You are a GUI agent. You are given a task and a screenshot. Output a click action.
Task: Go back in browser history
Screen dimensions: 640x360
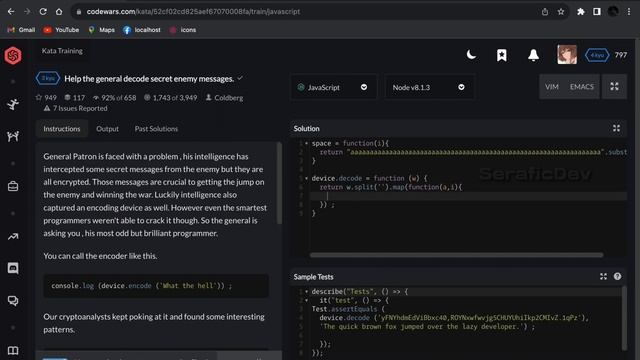(11, 11)
